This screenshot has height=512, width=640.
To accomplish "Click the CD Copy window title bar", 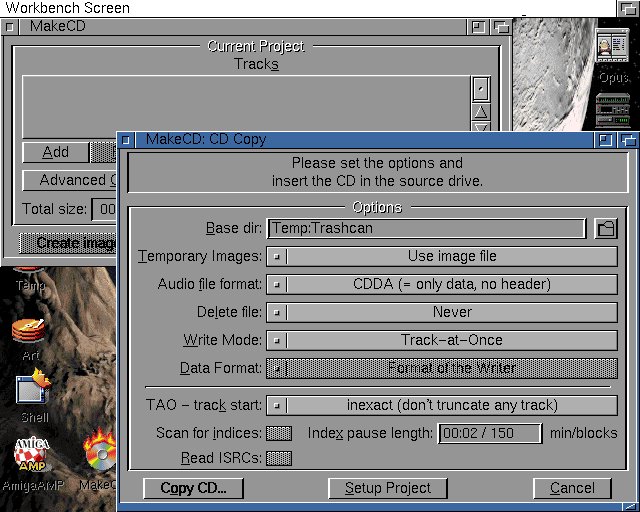I will 363,140.
